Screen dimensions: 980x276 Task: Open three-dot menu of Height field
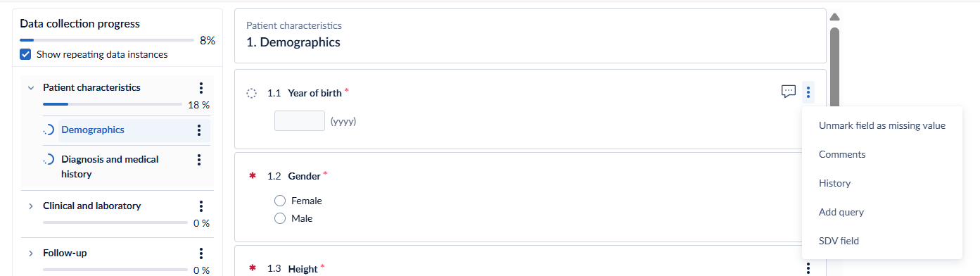(x=808, y=268)
